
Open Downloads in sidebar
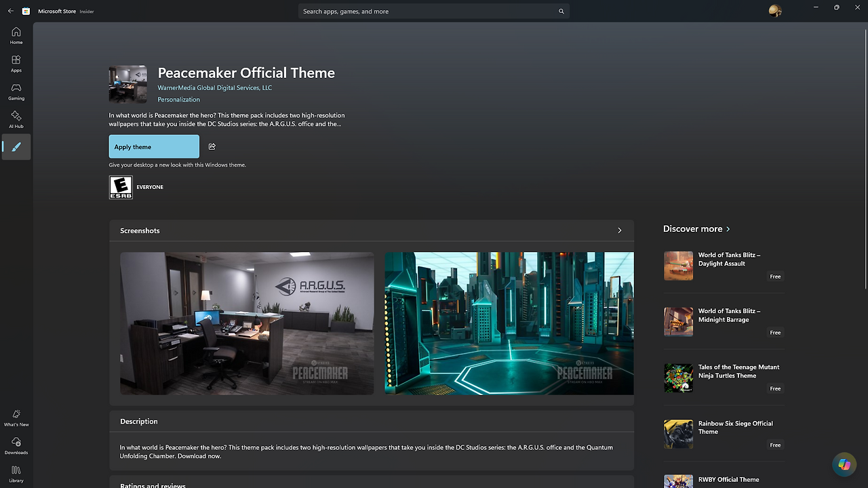[16, 446]
